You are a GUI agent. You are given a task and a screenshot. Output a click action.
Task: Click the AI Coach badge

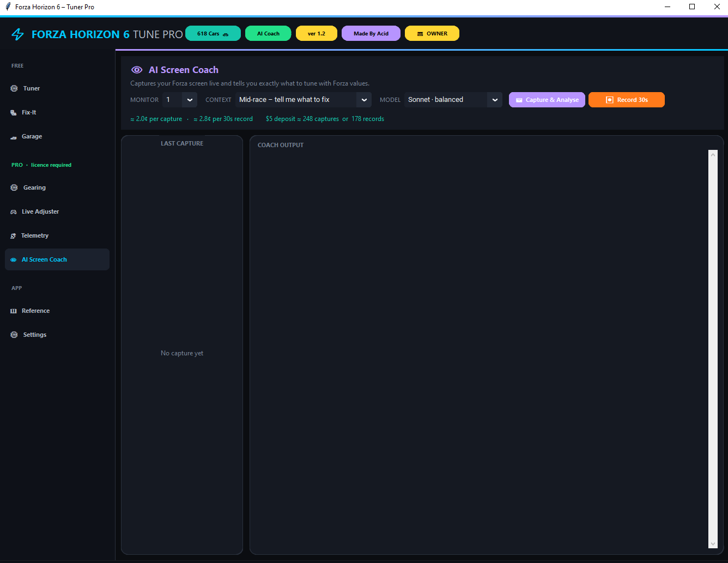point(268,33)
